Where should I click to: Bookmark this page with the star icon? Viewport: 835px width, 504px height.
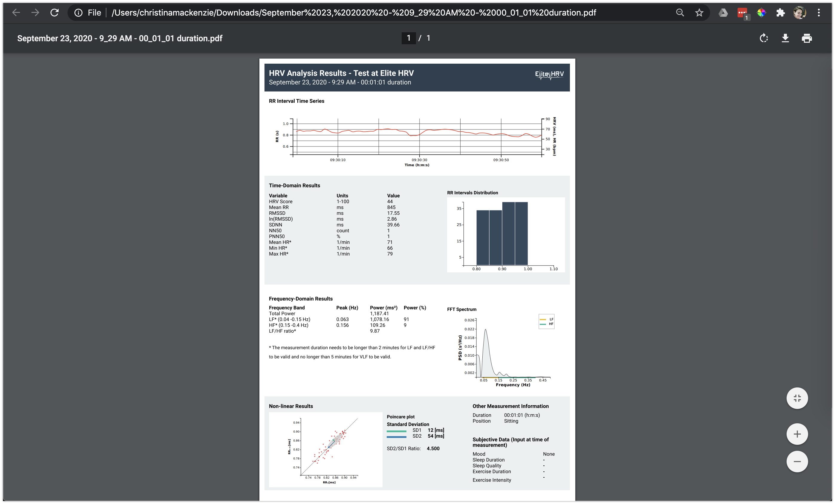[699, 13]
